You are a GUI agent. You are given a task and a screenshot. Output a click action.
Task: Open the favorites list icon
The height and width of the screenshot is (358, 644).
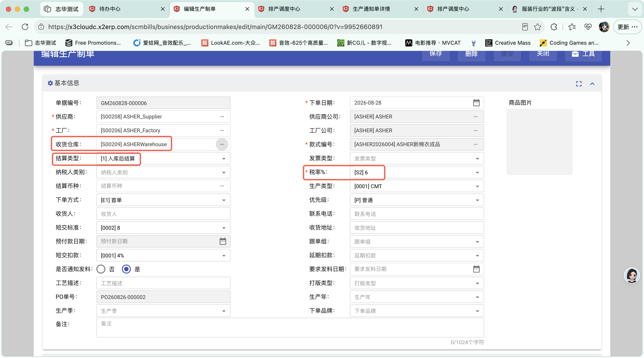coord(572,27)
